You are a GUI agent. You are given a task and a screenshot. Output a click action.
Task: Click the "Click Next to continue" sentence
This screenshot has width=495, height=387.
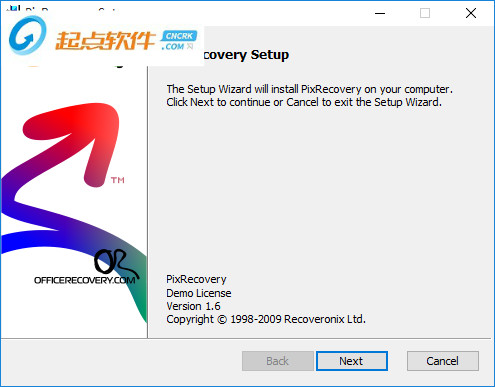point(304,102)
